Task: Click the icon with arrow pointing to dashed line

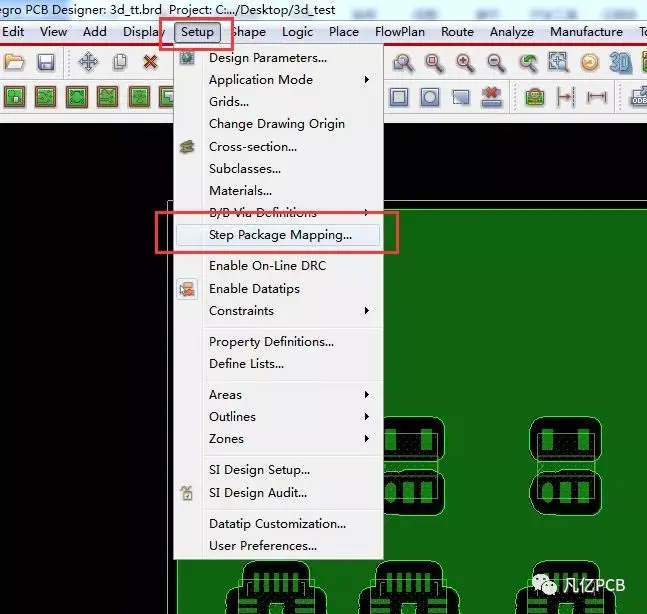Action: (x=566, y=97)
